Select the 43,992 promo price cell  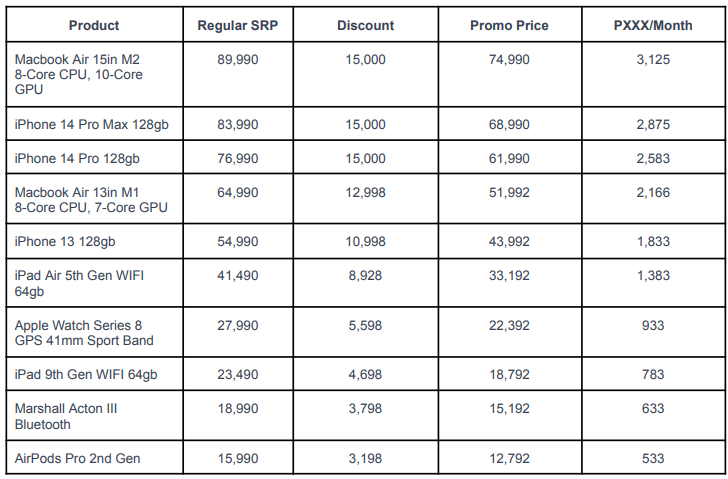pyautogui.click(x=509, y=241)
